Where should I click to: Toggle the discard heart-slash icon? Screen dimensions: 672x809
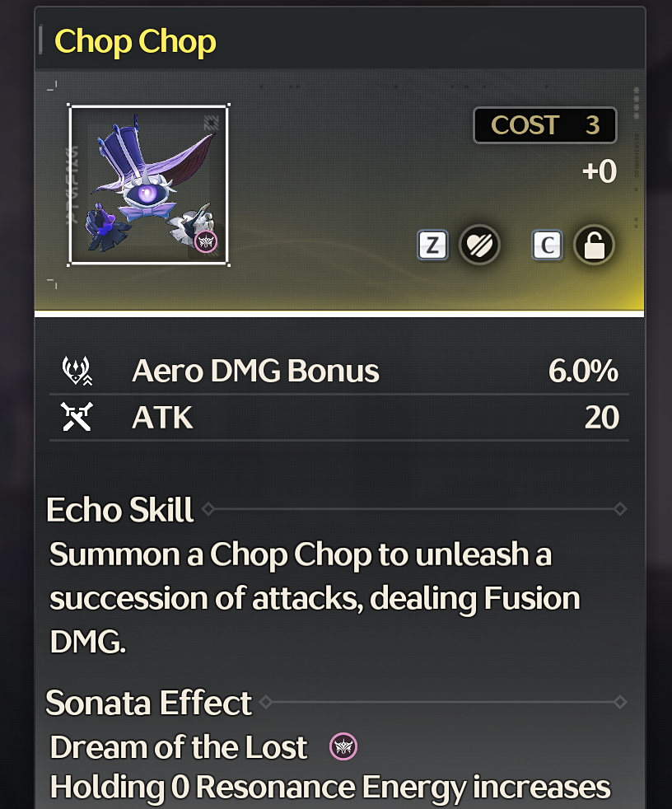click(479, 245)
